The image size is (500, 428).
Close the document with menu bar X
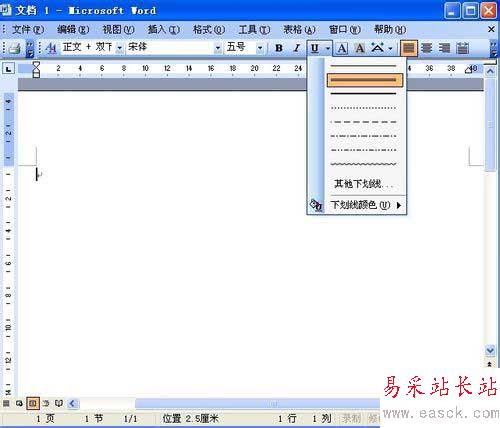(x=491, y=30)
